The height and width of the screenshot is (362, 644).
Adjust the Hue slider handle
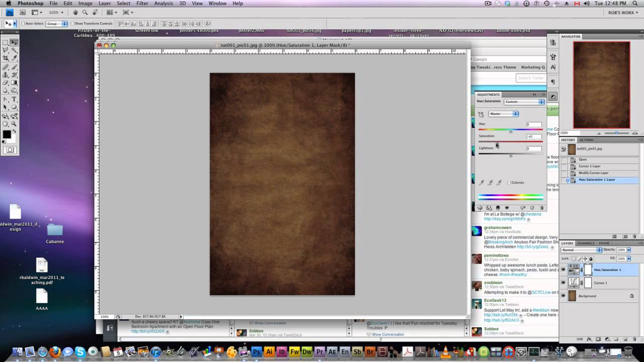[511, 131]
